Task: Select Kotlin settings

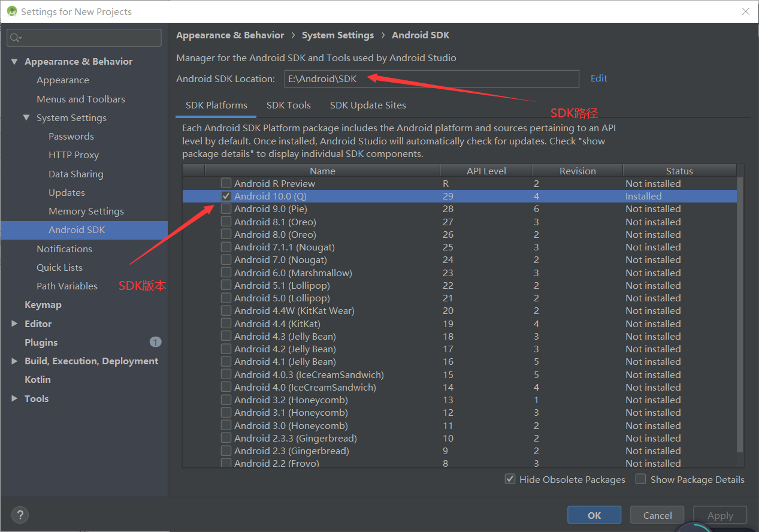Action: 38,379
